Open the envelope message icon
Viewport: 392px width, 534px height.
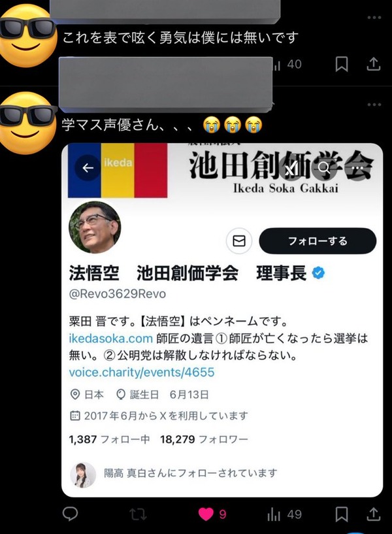pos(239,241)
